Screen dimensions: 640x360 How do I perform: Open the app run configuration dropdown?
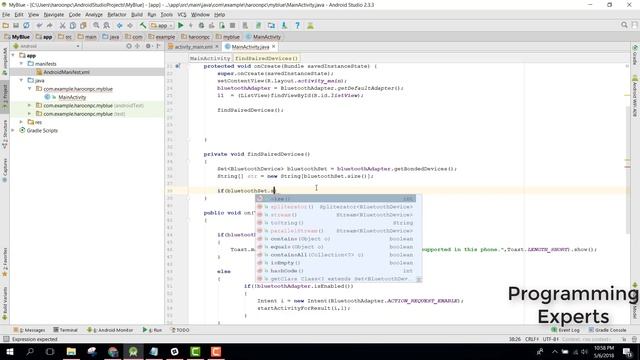coord(162,25)
